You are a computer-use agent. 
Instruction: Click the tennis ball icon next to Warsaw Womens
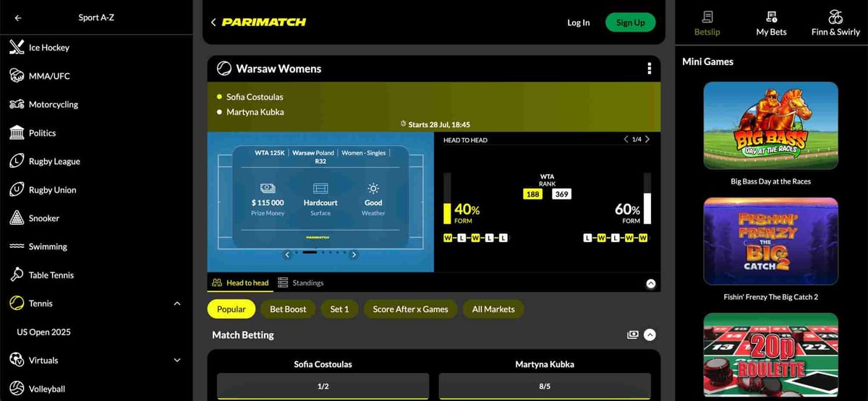coord(224,69)
